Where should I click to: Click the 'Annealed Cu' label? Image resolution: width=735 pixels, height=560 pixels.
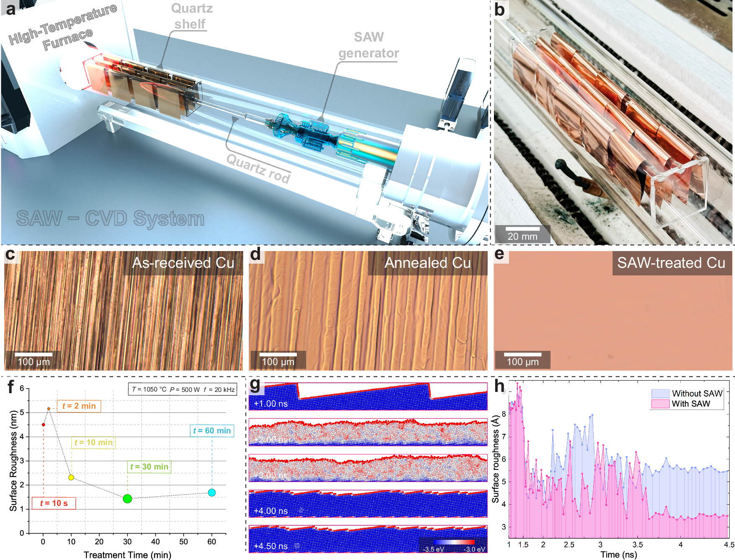427,263
